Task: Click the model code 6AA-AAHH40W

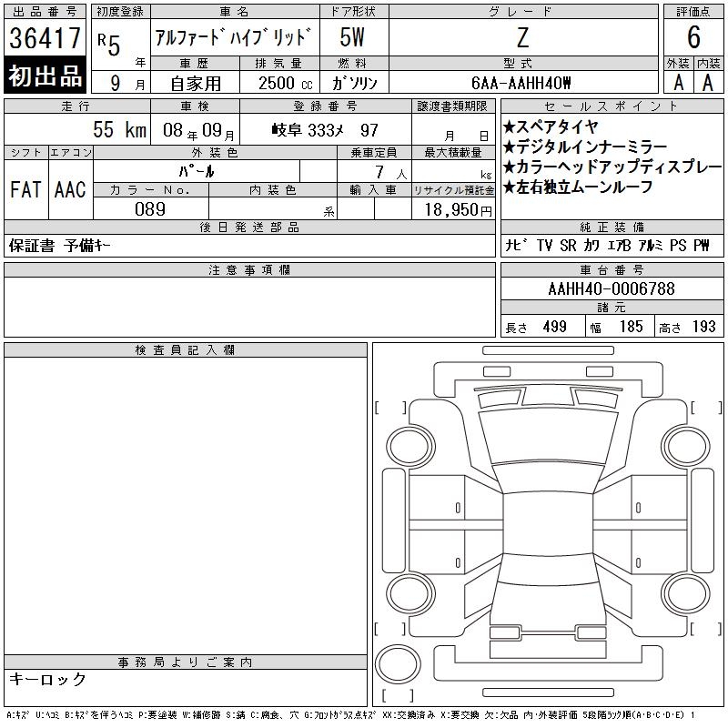Action: (521, 82)
